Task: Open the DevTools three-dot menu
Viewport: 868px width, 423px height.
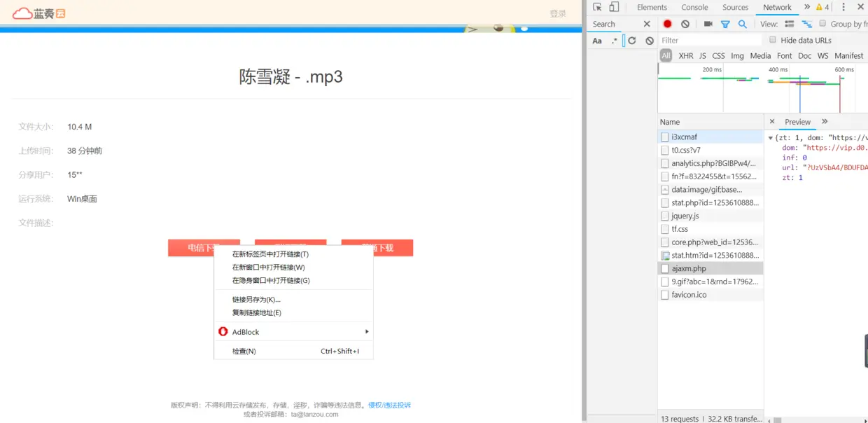Action: click(843, 7)
